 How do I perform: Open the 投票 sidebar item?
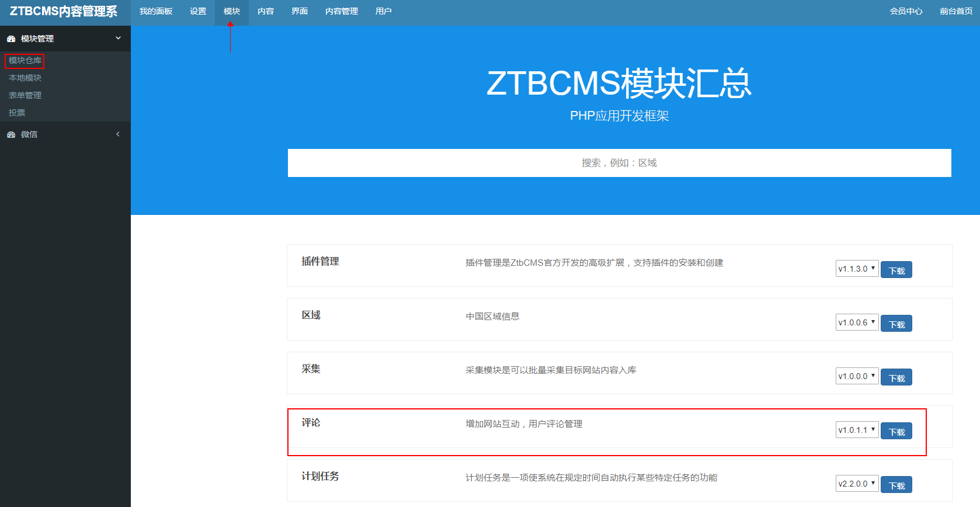click(x=17, y=113)
